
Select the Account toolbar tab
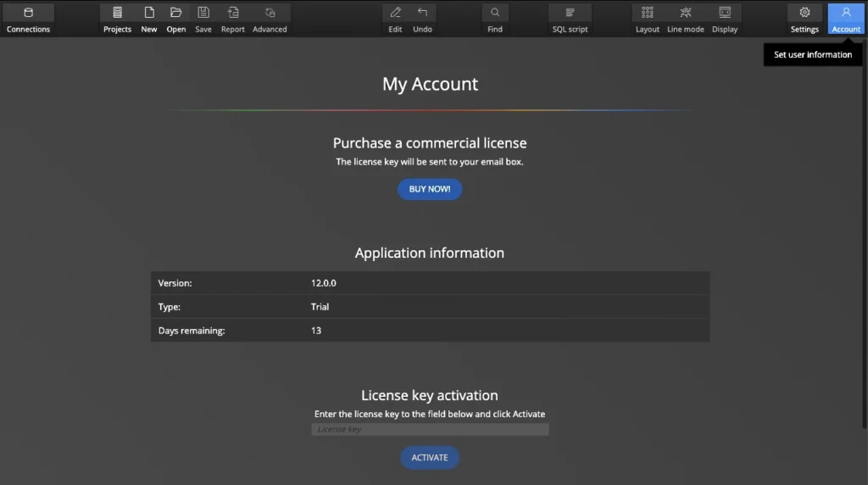pyautogui.click(x=846, y=18)
